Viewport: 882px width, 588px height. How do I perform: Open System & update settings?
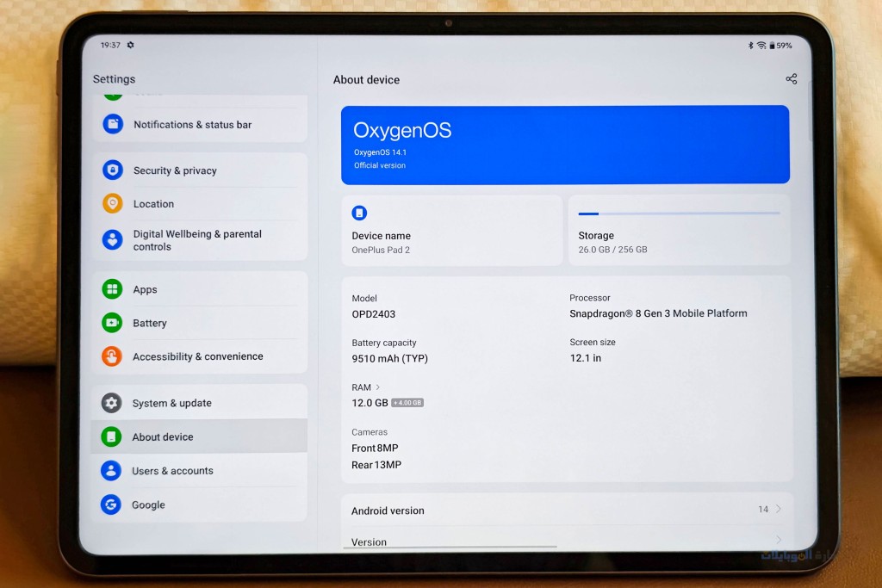pos(199,403)
